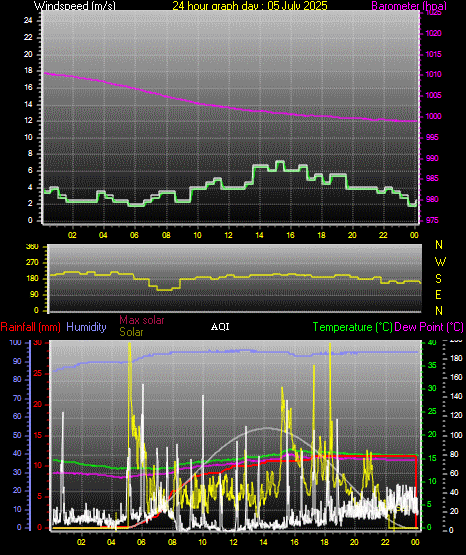This screenshot has height=555, width=466.
Task: Click the Max solar legend label
Action: point(142,320)
